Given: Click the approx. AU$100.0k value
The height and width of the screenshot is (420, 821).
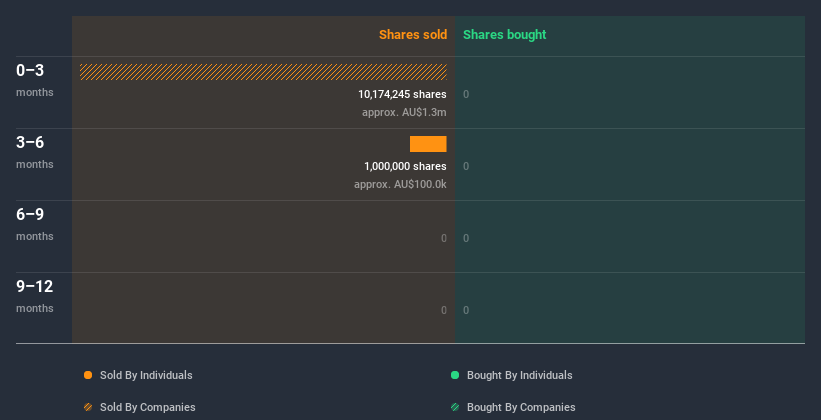Looking at the screenshot, I should 400,184.
